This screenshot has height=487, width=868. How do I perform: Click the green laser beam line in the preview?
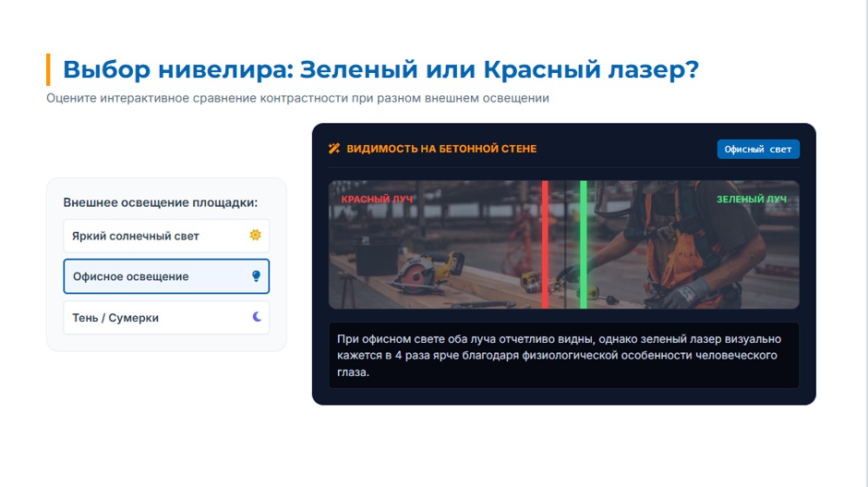click(x=584, y=244)
